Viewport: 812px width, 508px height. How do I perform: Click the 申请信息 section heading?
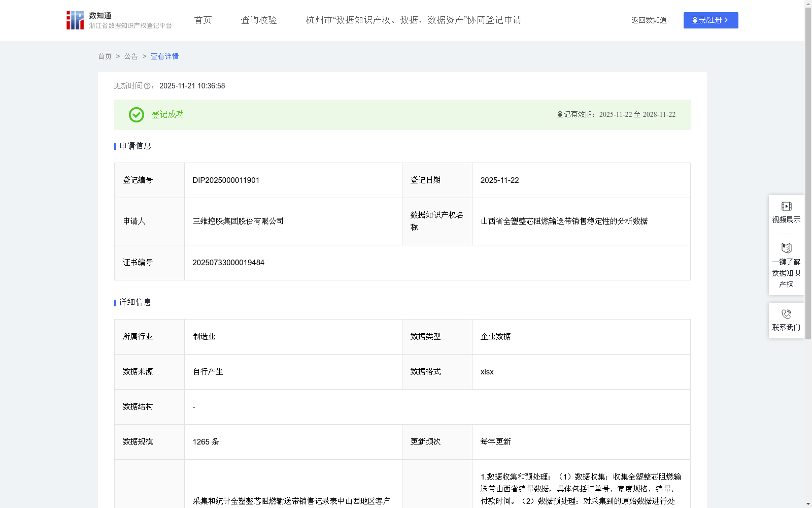tap(135, 146)
